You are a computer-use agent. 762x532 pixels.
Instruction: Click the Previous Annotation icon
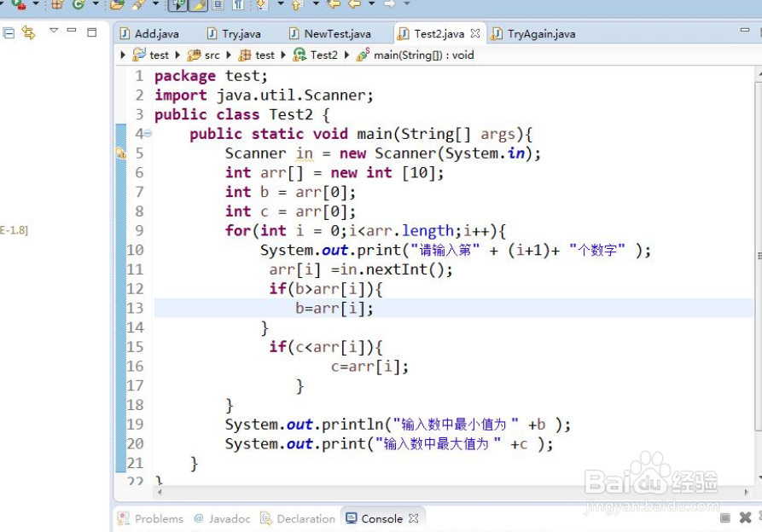pyautogui.click(x=297, y=4)
